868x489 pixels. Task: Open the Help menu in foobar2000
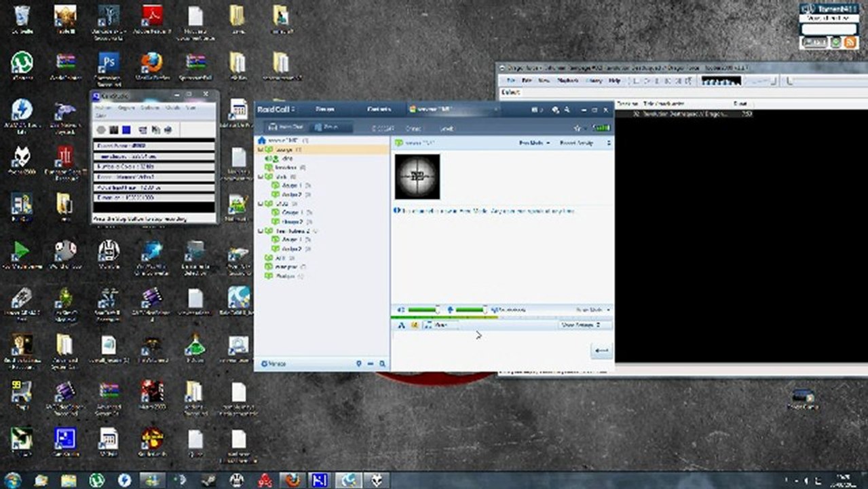pos(614,80)
